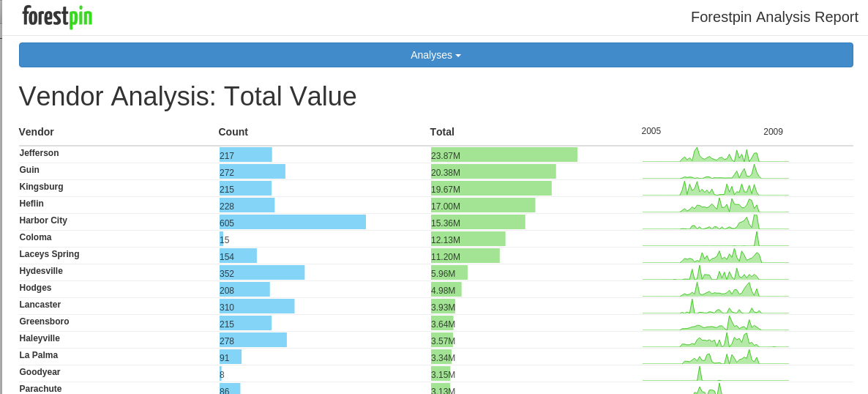Click Laceys Spring's total bar 11.20M

click(x=465, y=256)
